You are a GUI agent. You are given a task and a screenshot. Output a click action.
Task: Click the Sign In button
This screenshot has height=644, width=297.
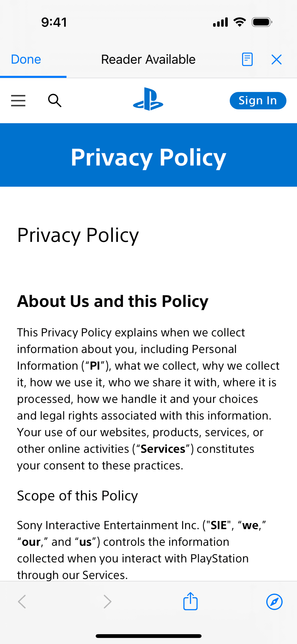(x=258, y=101)
